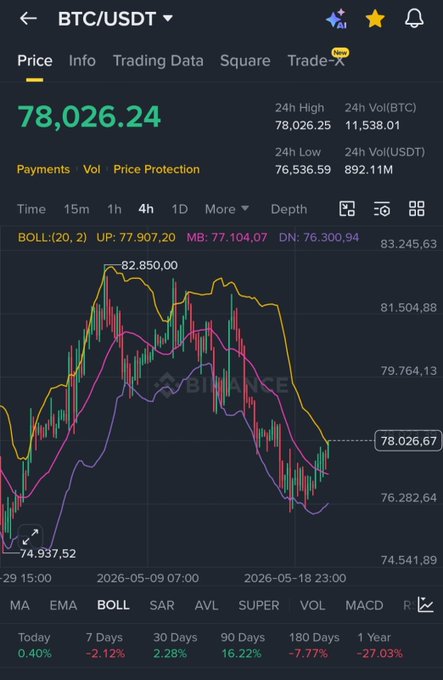Select the 1h interval
443x680 pixels.
114,209
